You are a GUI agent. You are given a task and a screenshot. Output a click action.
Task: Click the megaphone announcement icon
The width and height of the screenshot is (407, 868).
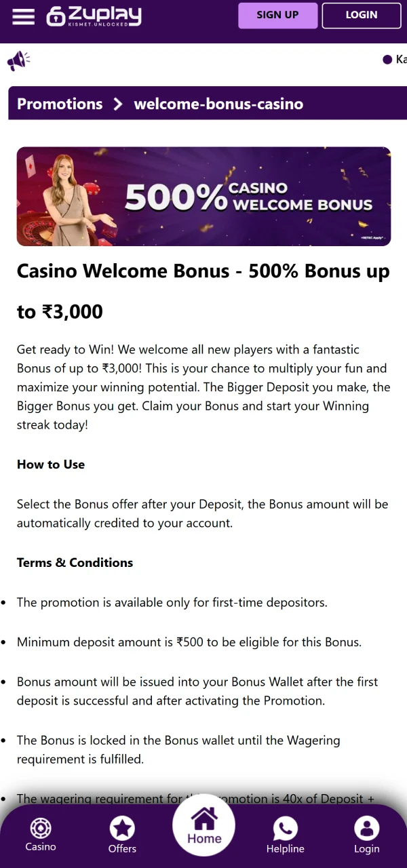point(18,60)
